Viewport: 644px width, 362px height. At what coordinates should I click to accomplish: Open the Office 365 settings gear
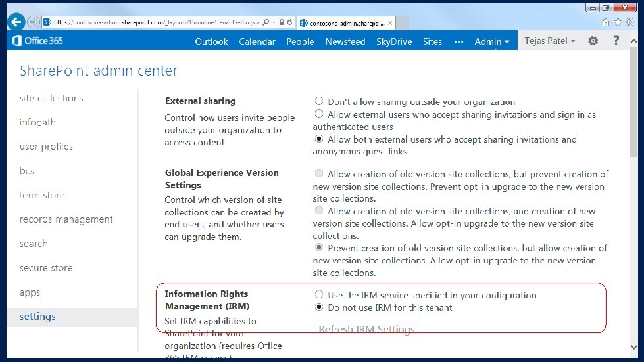pyautogui.click(x=593, y=41)
